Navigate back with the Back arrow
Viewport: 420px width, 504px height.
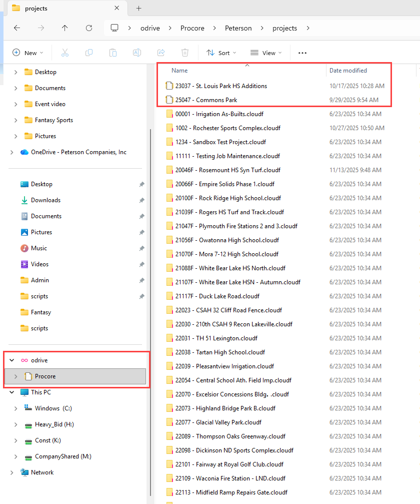click(17, 28)
